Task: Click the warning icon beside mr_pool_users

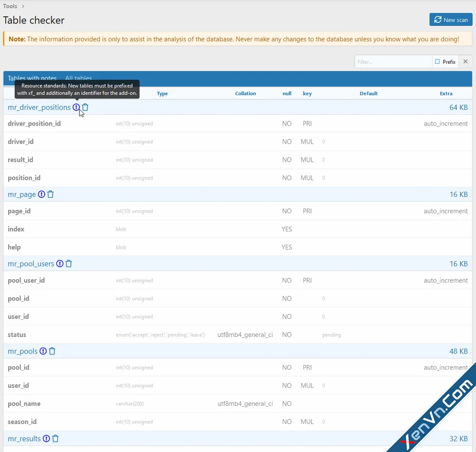Action: point(59,264)
